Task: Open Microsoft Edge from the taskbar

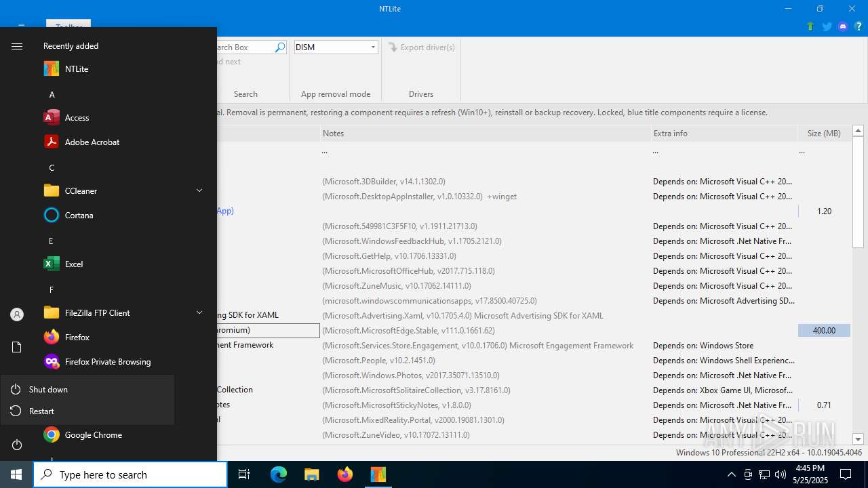Action: [x=279, y=474]
